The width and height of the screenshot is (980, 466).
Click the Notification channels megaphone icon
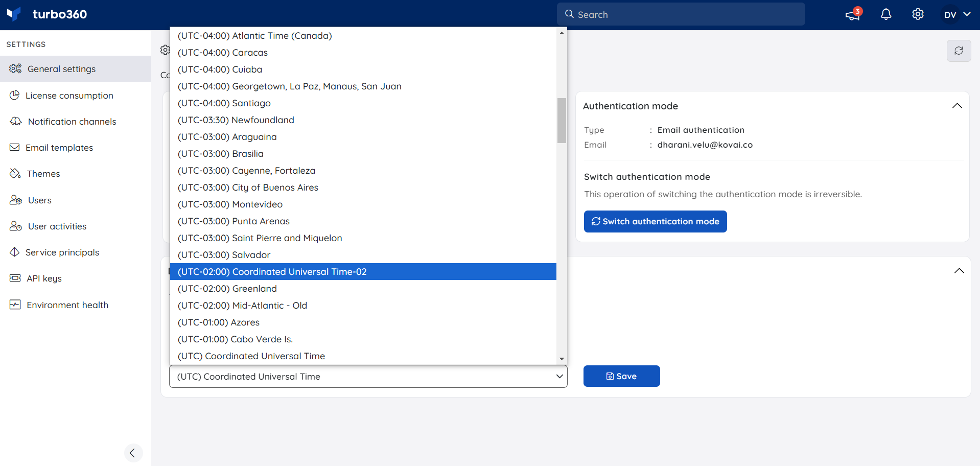pos(16,121)
